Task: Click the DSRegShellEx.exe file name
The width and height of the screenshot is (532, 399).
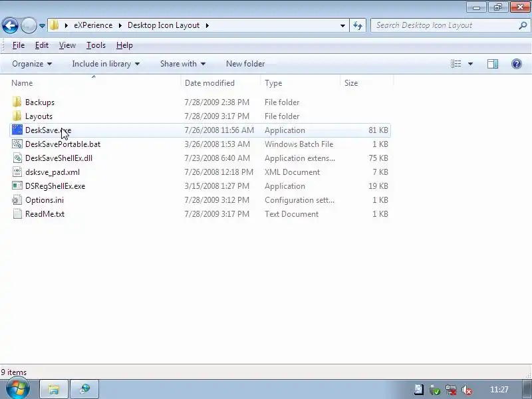Action: [x=55, y=186]
